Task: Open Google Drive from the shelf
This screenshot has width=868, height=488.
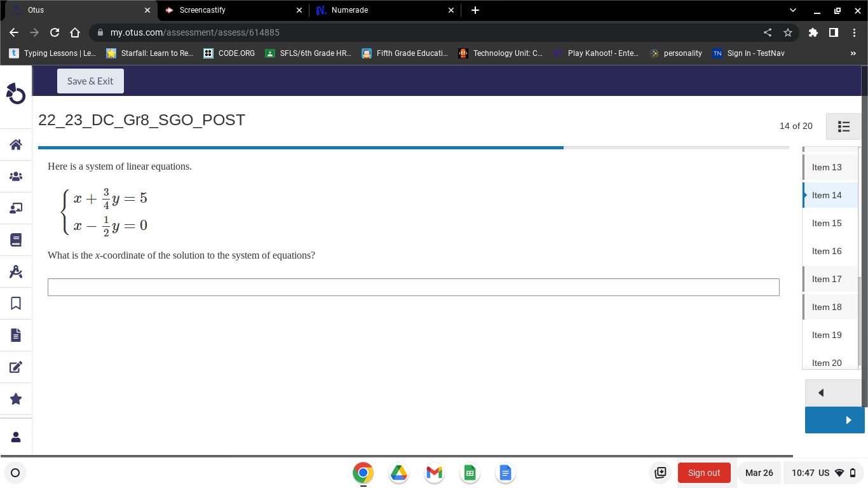Action: [x=398, y=473]
